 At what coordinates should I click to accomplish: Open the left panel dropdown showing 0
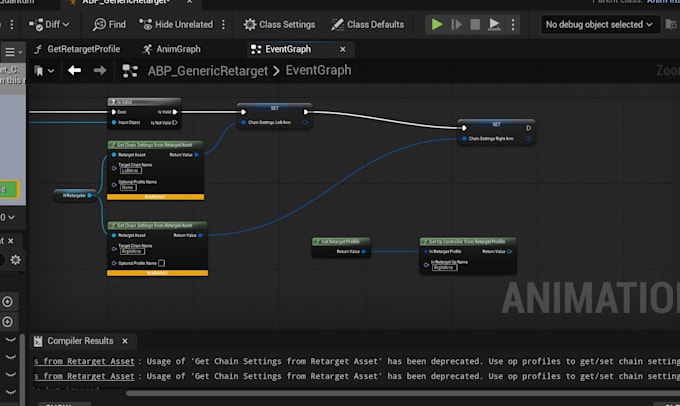pos(7,217)
